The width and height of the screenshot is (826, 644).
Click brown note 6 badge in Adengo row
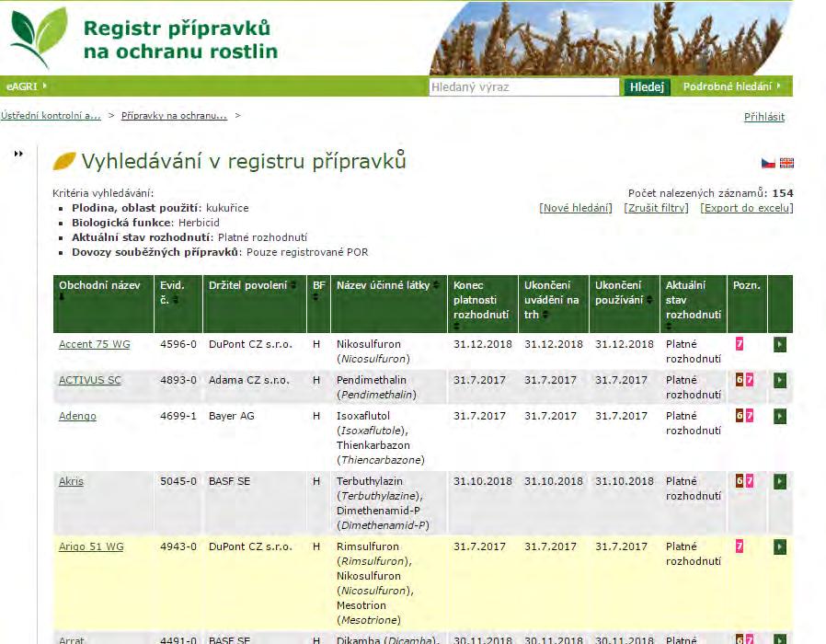[740, 416]
